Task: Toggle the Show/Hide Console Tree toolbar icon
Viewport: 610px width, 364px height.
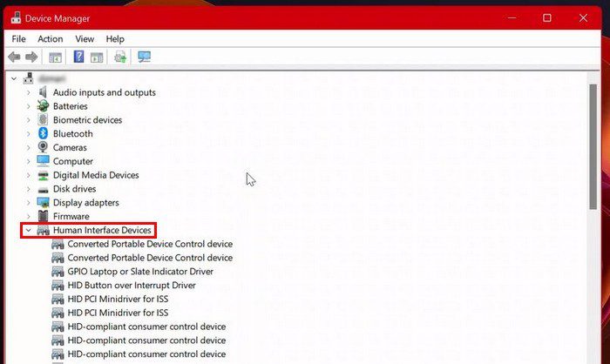Action: tap(55, 57)
